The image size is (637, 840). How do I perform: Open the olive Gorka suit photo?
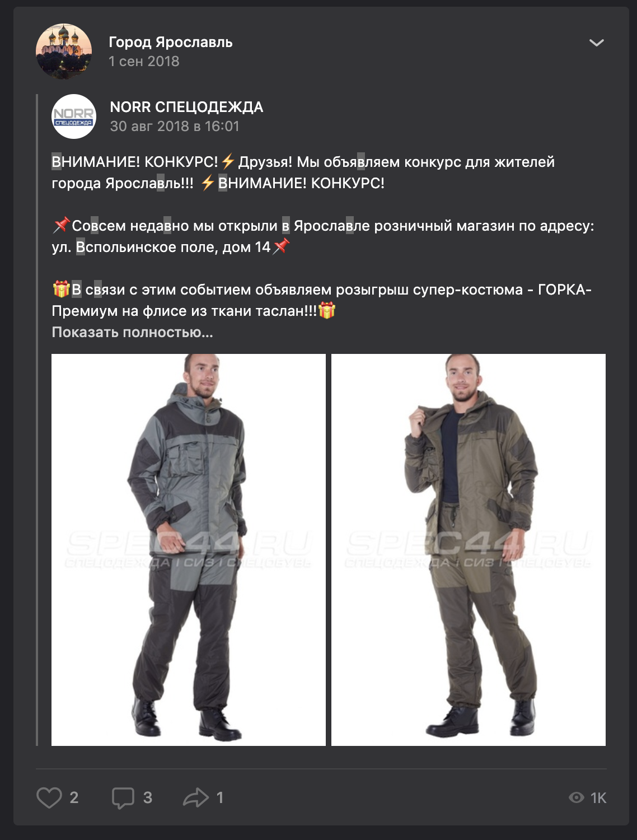click(469, 550)
